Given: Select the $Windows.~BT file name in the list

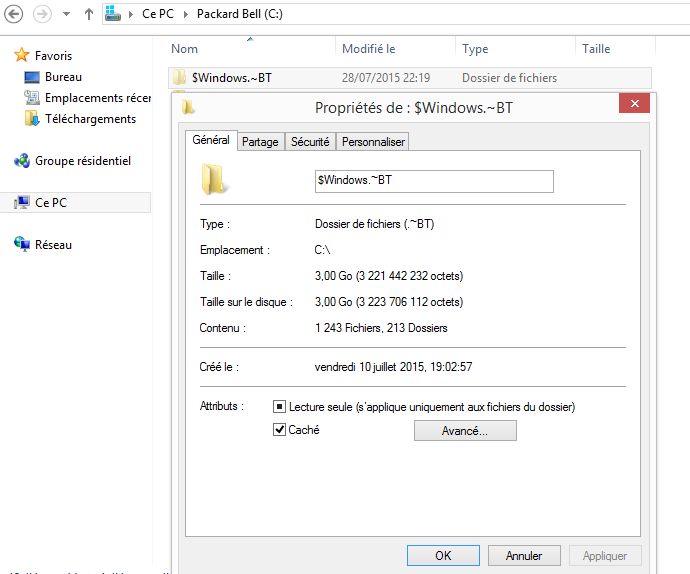Looking at the screenshot, I should (232, 78).
